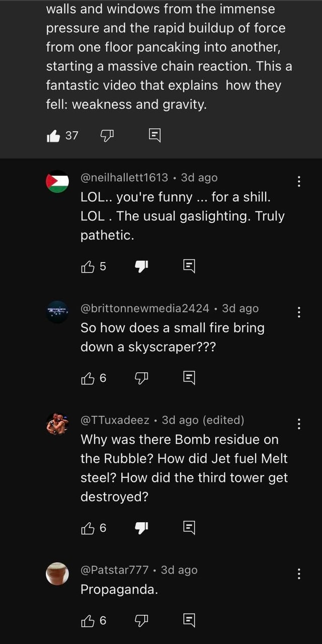
Task: Reply to neilhallett1613's comment
Action: pos(189,267)
